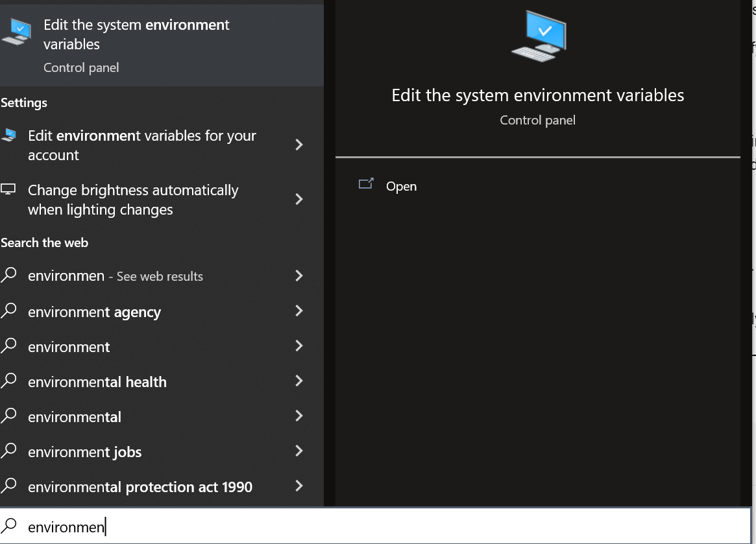
Task: Expand the 'Edit environment variables for your account' arrow
Action: (x=299, y=145)
